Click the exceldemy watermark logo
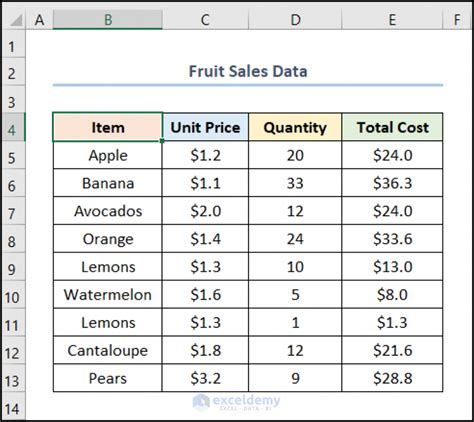Screen dimensions: 474x422 coord(237,402)
